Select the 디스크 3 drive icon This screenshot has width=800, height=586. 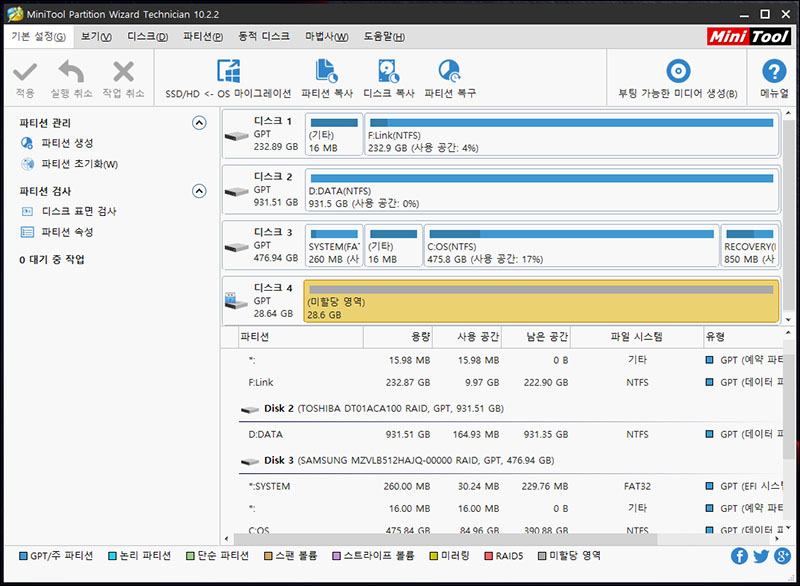[237, 247]
